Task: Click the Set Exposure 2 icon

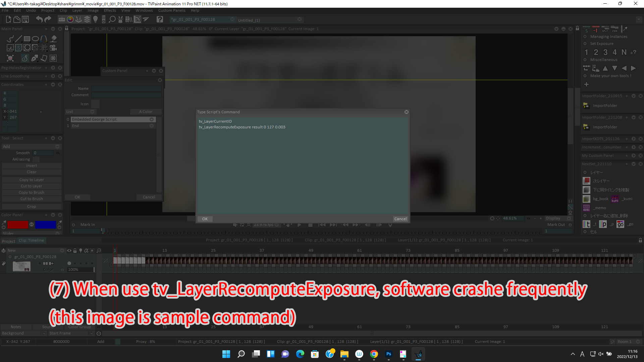Action: [596, 52]
